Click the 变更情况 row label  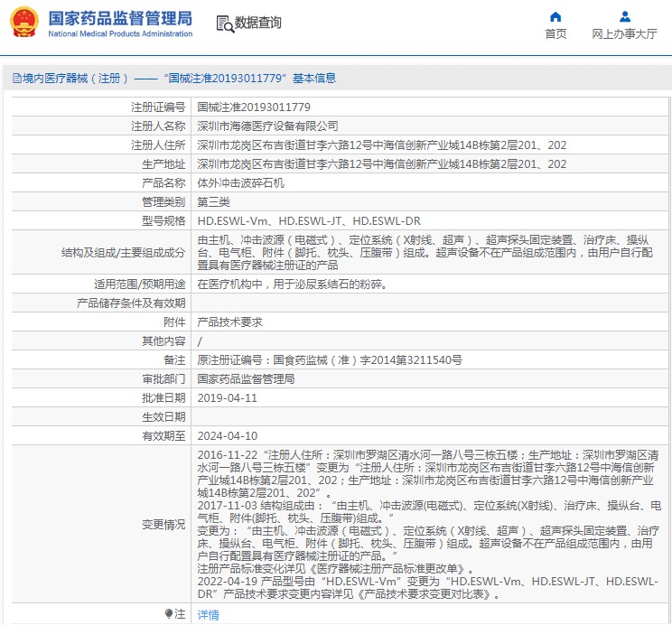[x=163, y=524]
